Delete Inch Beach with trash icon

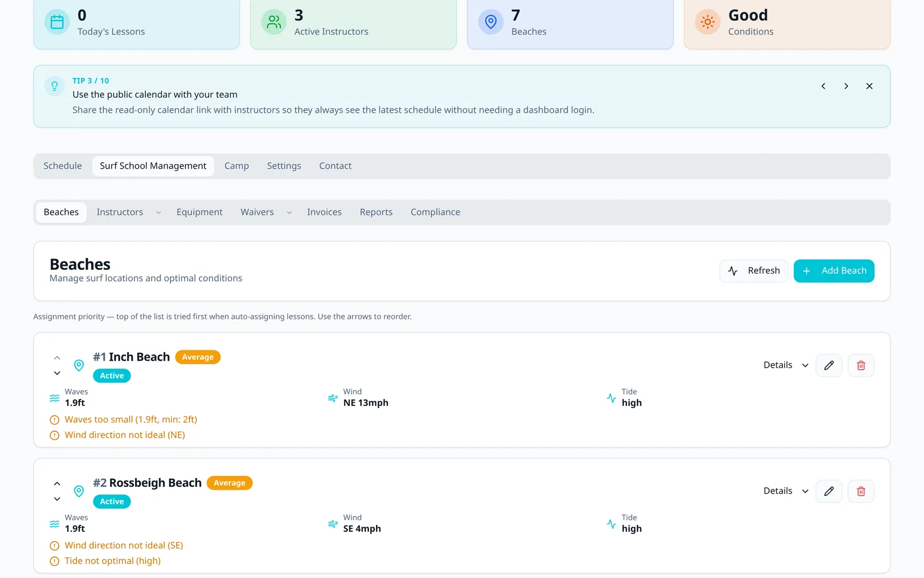point(861,365)
